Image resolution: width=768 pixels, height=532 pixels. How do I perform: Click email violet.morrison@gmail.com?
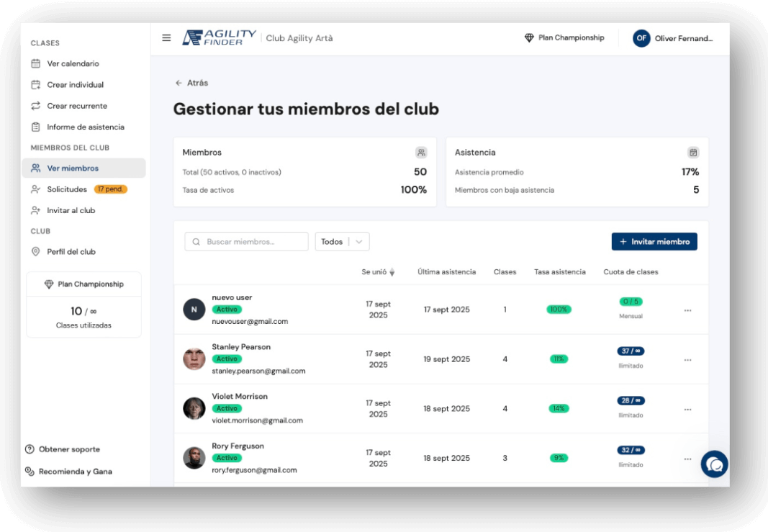[257, 420]
